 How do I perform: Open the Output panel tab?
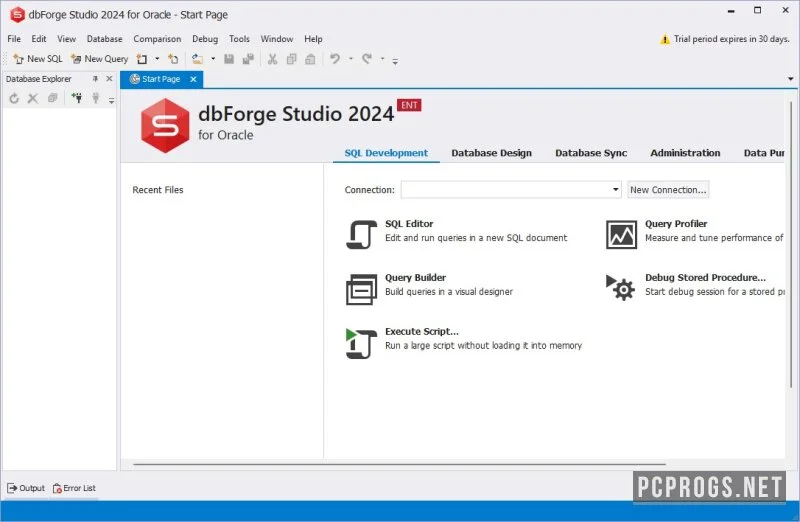(26, 488)
